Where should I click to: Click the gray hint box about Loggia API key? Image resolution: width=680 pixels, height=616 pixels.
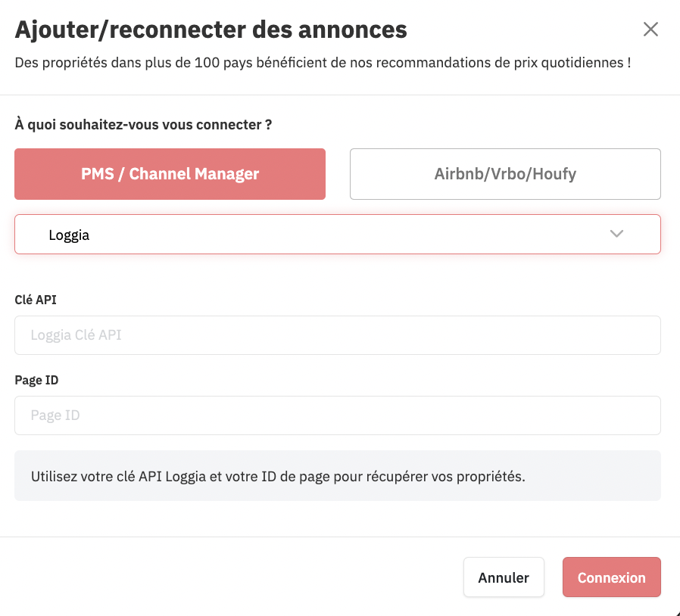(337, 476)
